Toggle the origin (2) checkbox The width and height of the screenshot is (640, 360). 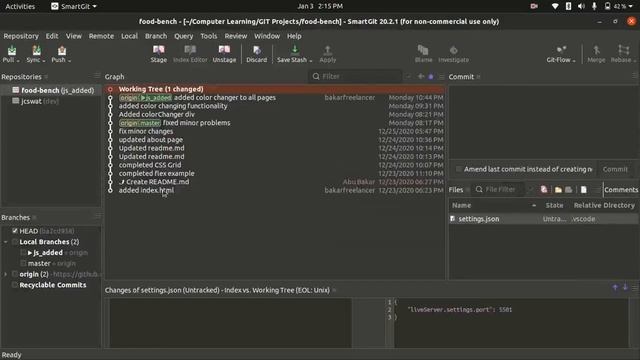(15, 274)
